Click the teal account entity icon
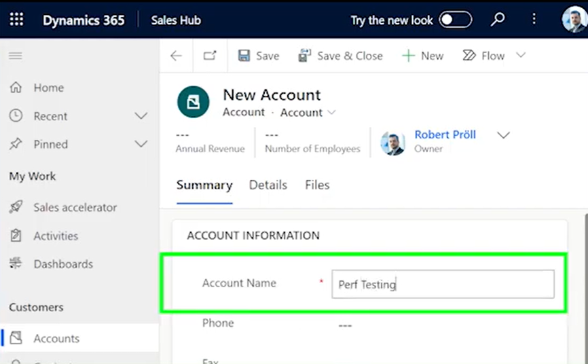Screen dimensions: 588x364 (x=193, y=102)
